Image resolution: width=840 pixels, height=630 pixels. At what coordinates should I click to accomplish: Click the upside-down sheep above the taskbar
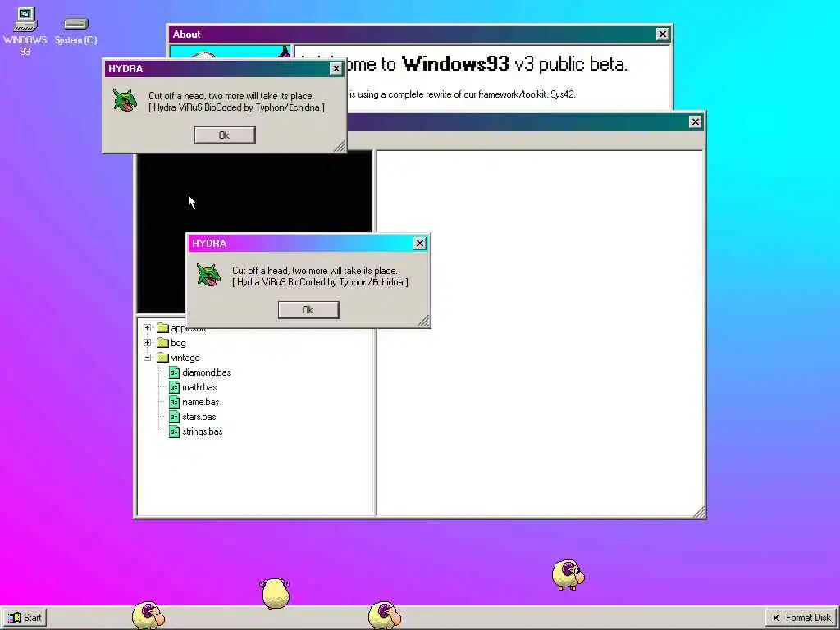(x=274, y=593)
